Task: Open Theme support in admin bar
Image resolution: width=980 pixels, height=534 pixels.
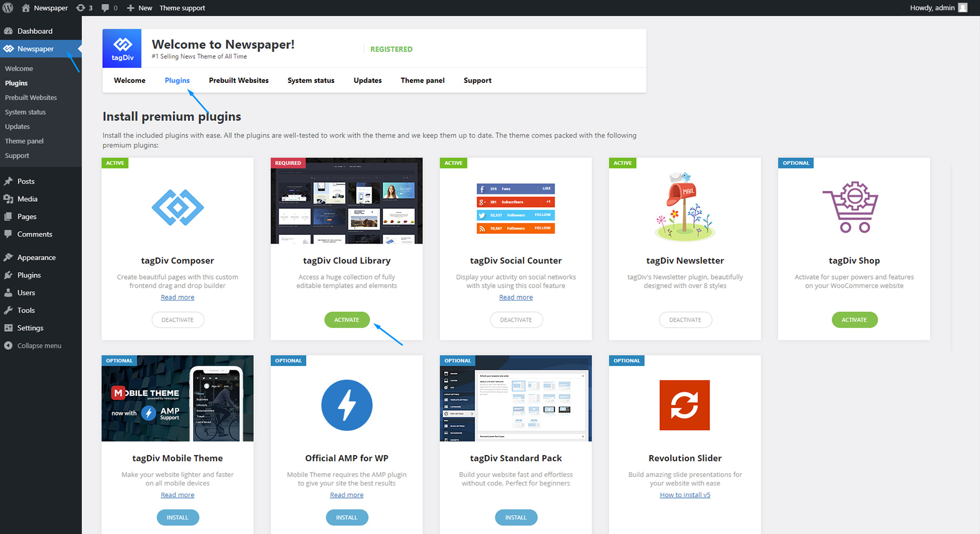Action: pos(182,8)
